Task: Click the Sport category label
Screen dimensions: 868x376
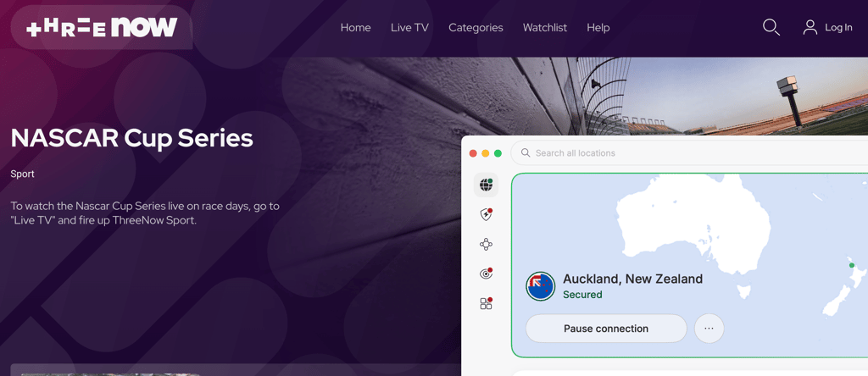Action: [22, 174]
